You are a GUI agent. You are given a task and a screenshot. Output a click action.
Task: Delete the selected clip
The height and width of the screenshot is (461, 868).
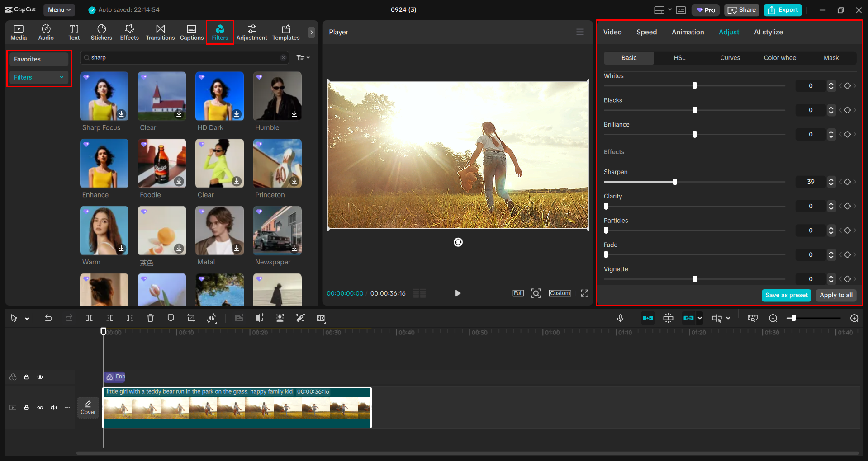point(150,318)
